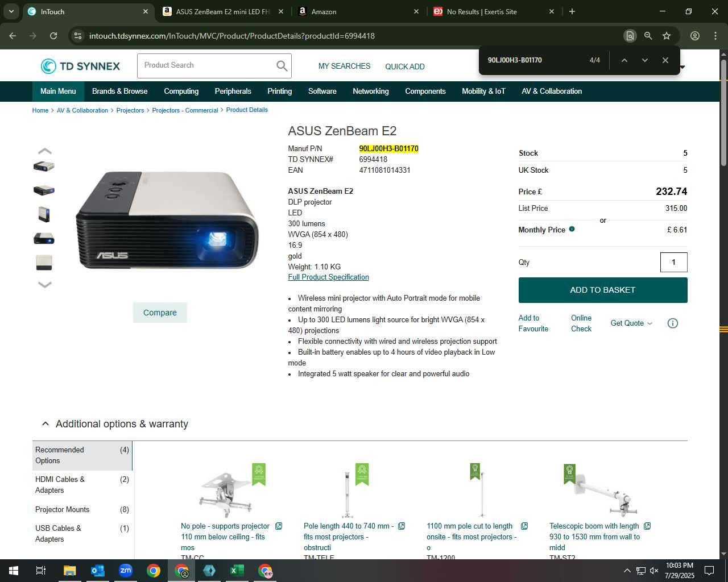Expand the Get Quote dropdown
This screenshot has height=582, width=728.
tap(631, 323)
